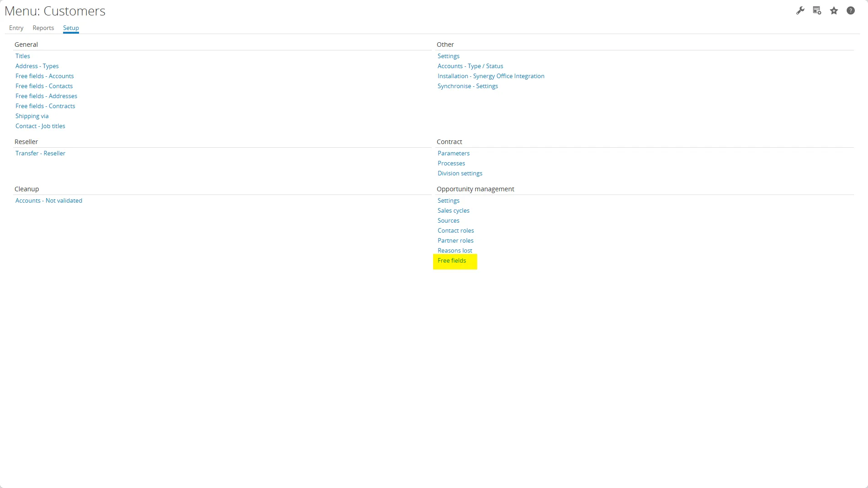Screen dimensions: 868x488
Task: Click Contact - Job titles link
Action: (x=40, y=126)
